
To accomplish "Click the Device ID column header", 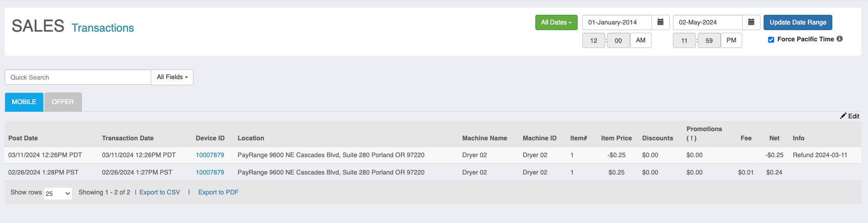I will pos(210,138).
